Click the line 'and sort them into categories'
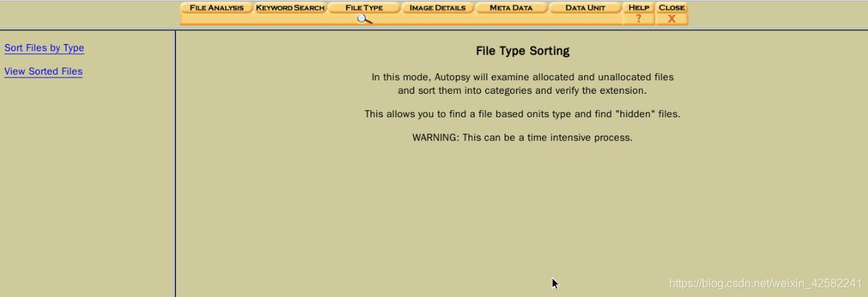 pos(522,90)
